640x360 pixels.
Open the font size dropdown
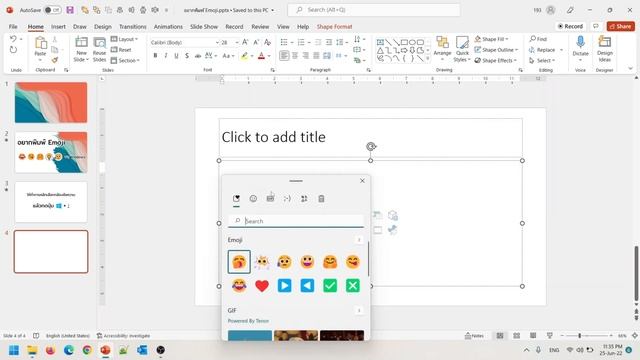coord(237,42)
